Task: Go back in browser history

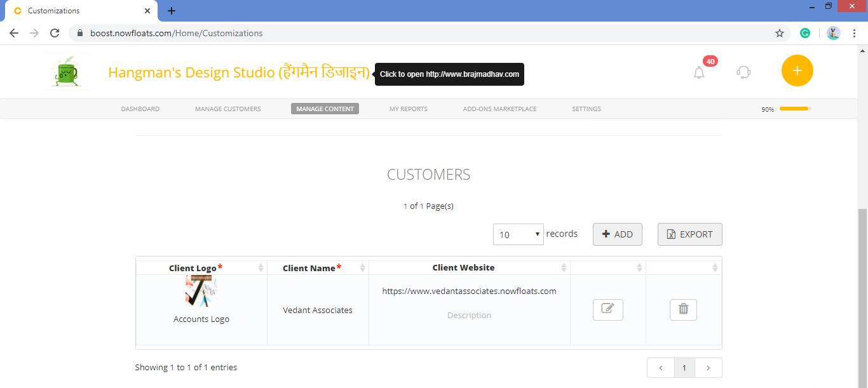Action: 14,33
